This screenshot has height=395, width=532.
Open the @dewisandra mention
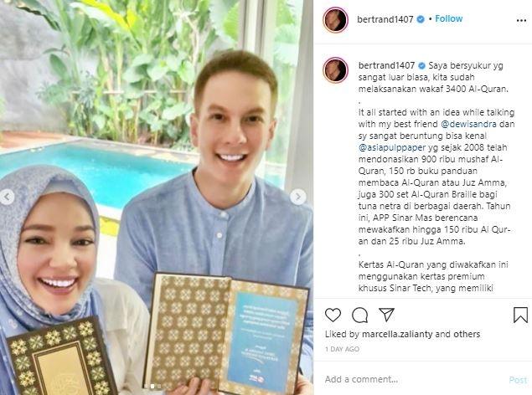point(468,124)
